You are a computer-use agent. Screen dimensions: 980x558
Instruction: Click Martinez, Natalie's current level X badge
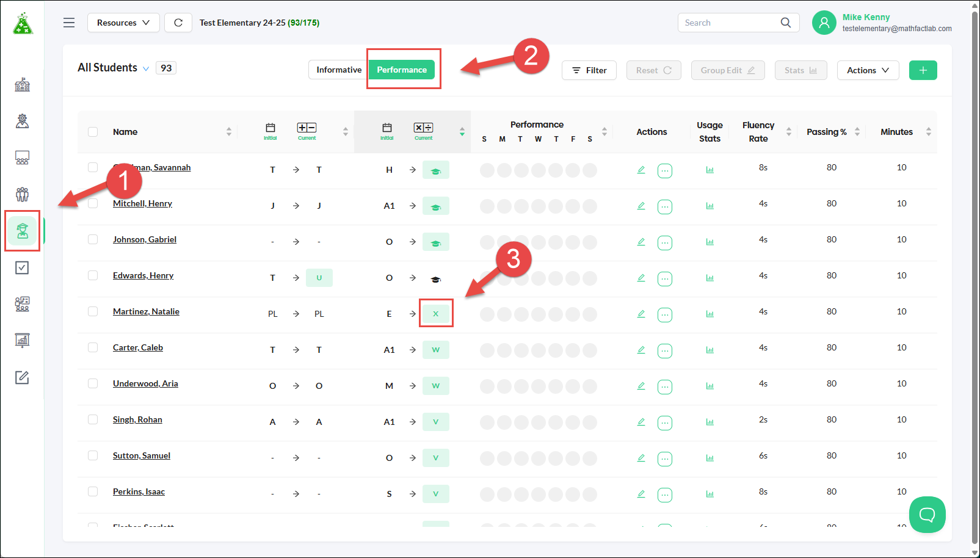pyautogui.click(x=436, y=314)
